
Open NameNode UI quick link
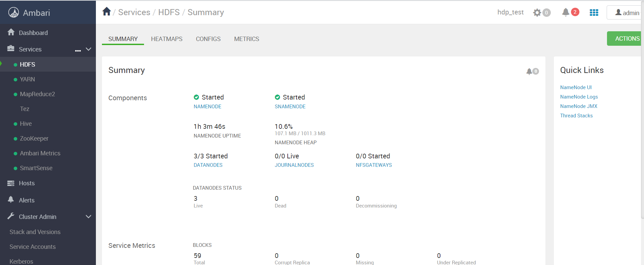576,87
